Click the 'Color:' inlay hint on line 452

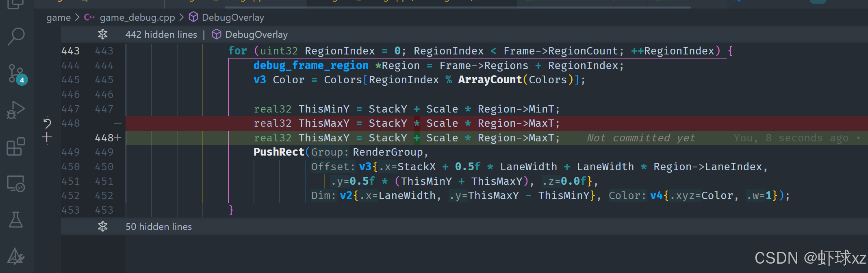click(x=627, y=195)
